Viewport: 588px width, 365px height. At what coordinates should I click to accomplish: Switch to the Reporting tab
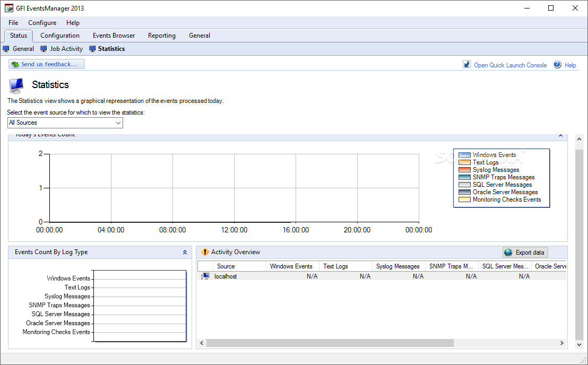(x=162, y=36)
